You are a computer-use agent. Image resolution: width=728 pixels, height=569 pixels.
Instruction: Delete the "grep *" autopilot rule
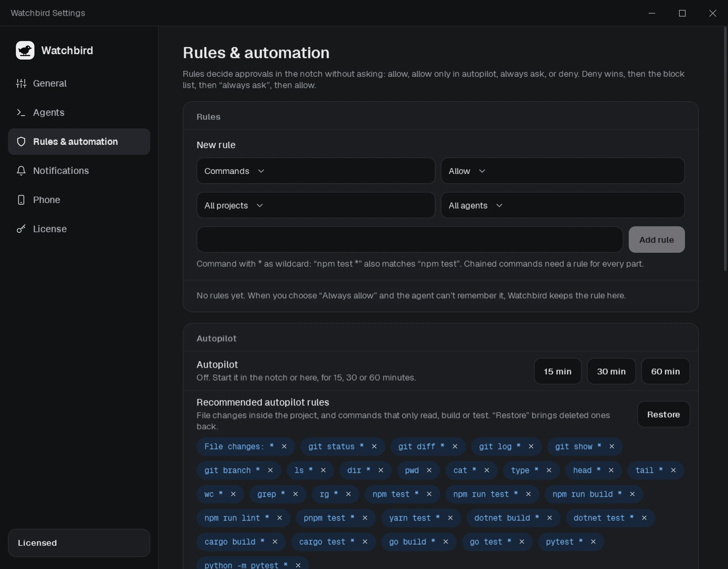[x=295, y=494]
